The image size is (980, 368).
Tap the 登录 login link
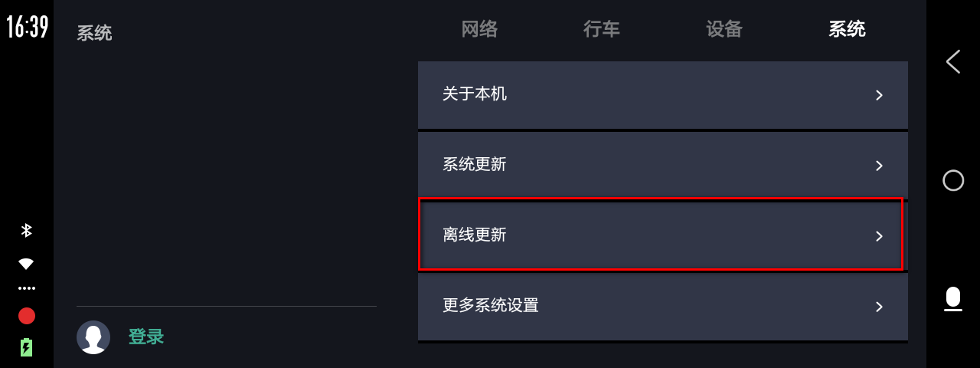coord(146,337)
